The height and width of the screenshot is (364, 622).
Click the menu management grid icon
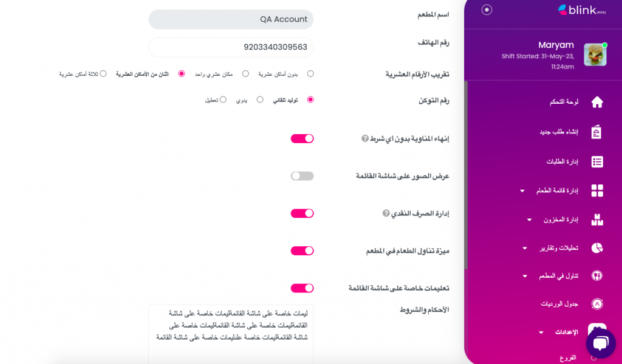point(597,190)
